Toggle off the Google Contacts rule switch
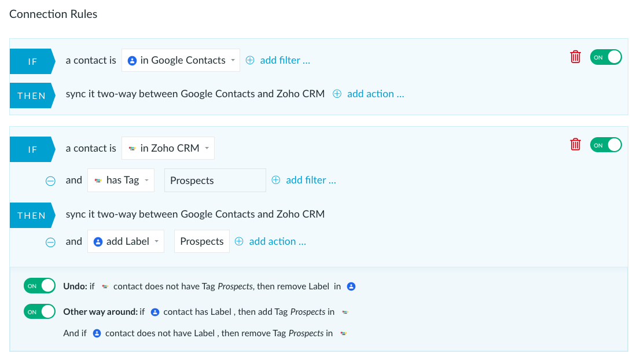This screenshot has width=644, height=364. click(606, 57)
